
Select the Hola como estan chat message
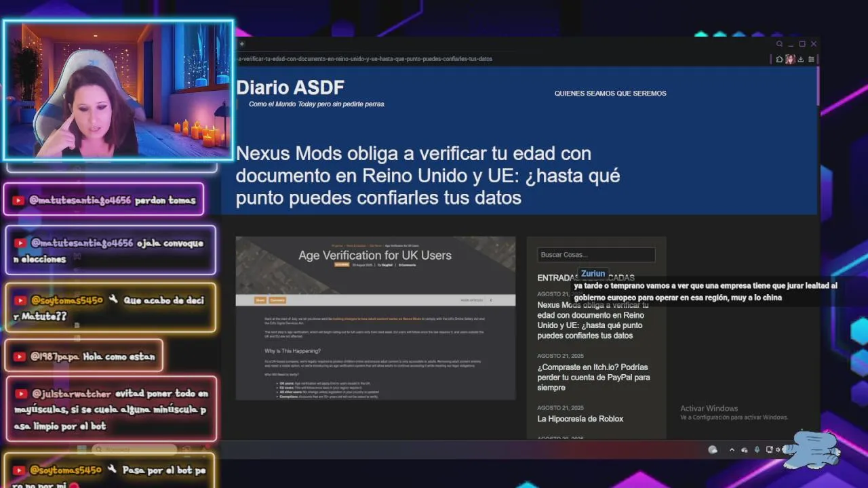[x=84, y=357]
